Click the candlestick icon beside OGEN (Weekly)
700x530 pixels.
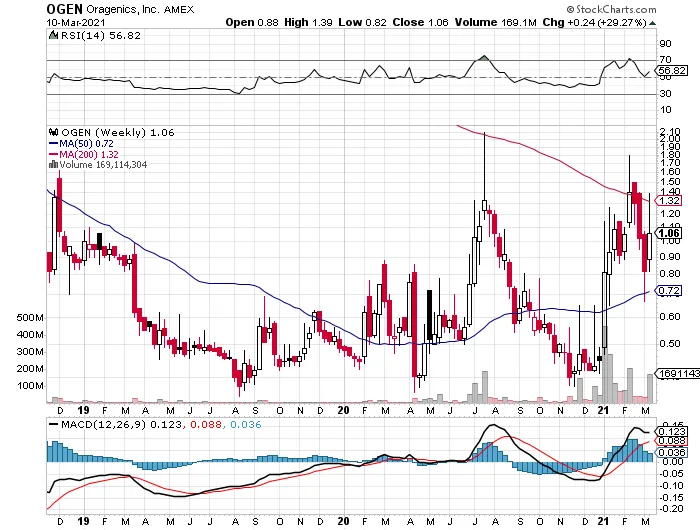54,132
